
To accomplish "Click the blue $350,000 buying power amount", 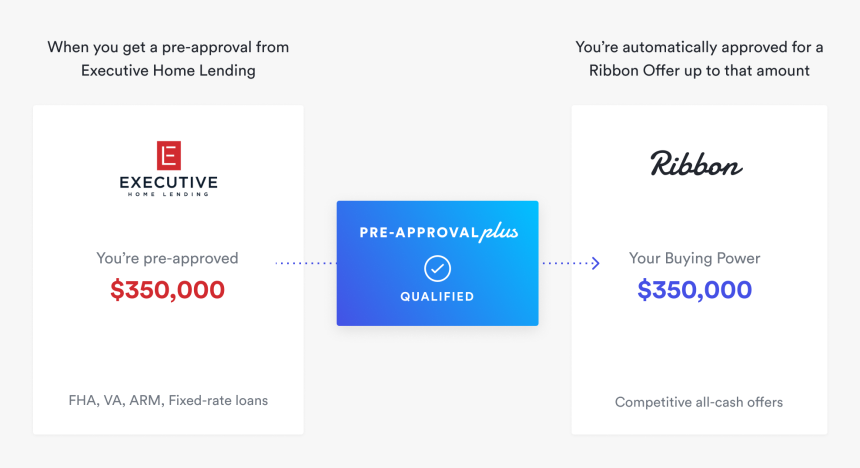I will 695,290.
